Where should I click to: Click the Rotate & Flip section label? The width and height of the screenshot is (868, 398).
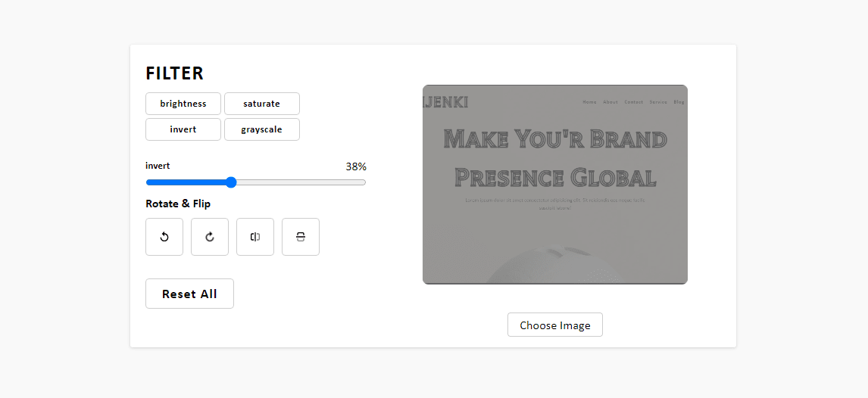coord(178,204)
